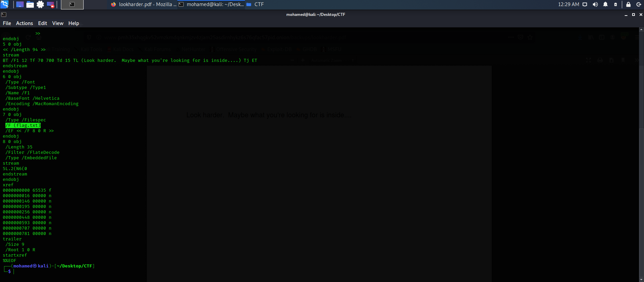
Task: Click the terminal scrollbar down arrow
Action: coord(641,280)
